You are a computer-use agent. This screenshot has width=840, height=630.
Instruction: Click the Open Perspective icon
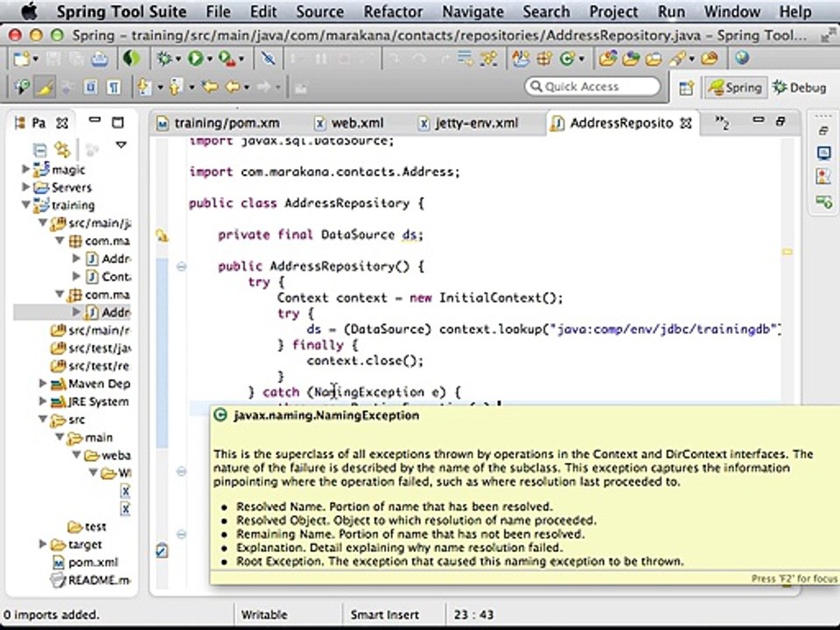pos(686,87)
